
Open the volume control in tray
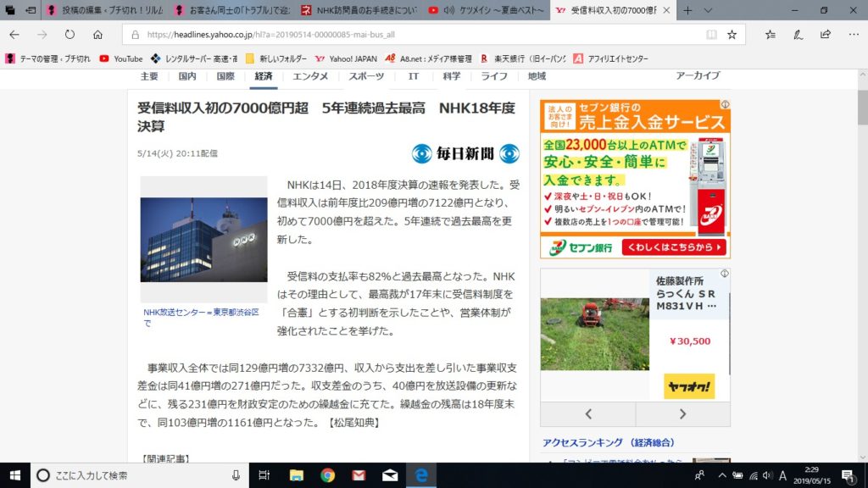click(767, 475)
